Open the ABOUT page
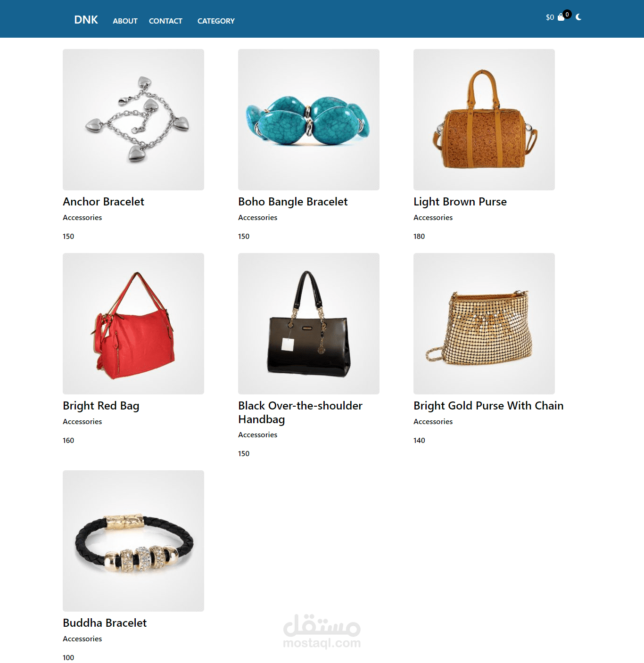This screenshot has width=644, height=663. [x=125, y=21]
